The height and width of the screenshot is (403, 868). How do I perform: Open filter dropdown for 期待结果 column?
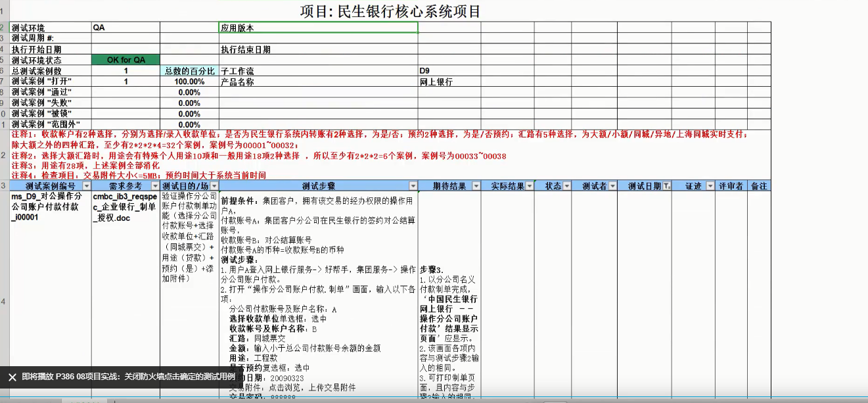pyautogui.click(x=476, y=187)
